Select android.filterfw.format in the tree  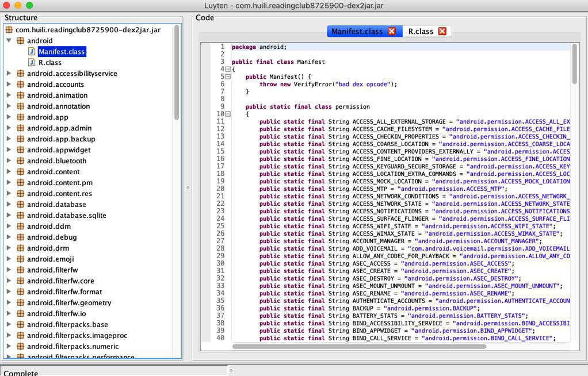click(x=64, y=291)
